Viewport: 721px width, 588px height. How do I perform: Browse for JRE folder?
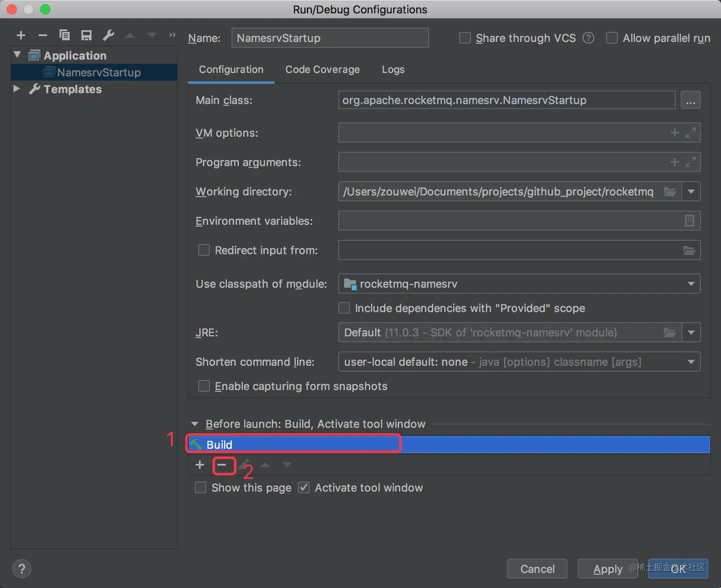pos(670,333)
